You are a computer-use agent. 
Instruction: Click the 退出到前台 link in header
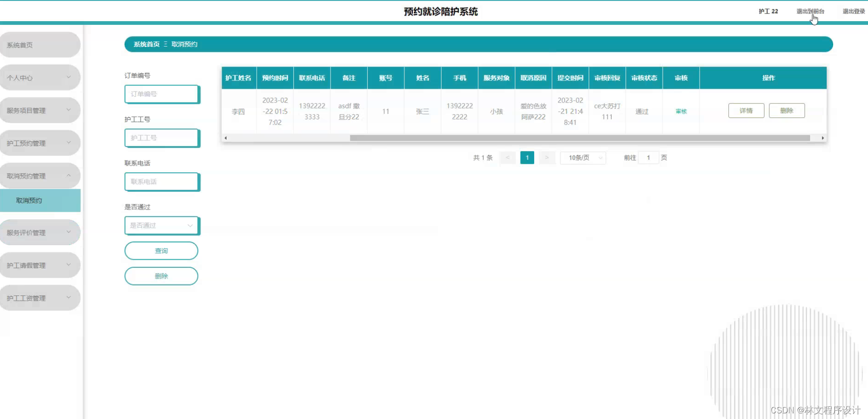point(810,11)
